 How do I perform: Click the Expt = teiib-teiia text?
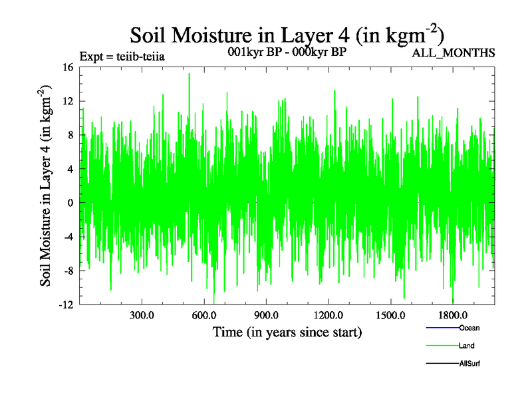coord(122,57)
